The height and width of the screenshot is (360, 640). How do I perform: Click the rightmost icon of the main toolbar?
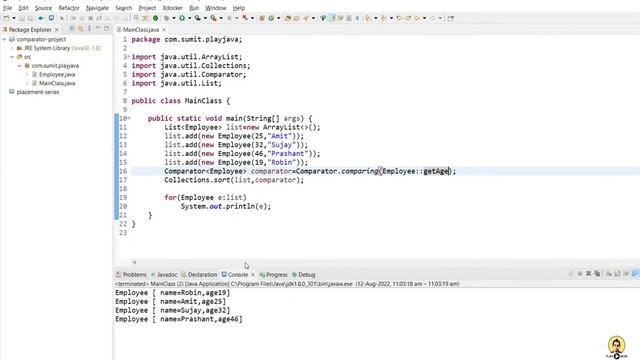tap(451, 18)
